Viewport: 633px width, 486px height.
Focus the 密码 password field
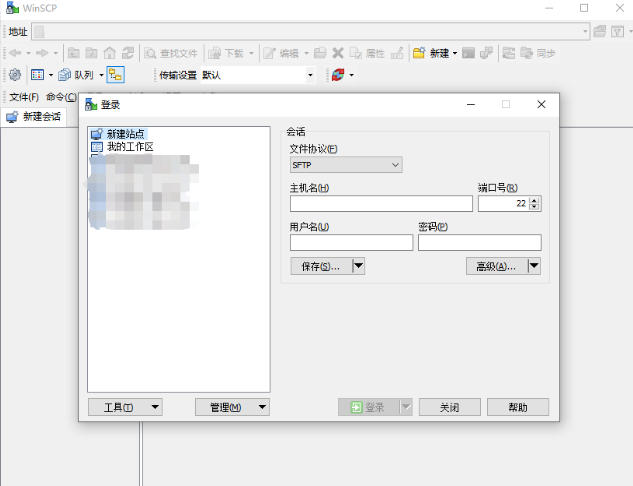click(x=480, y=243)
